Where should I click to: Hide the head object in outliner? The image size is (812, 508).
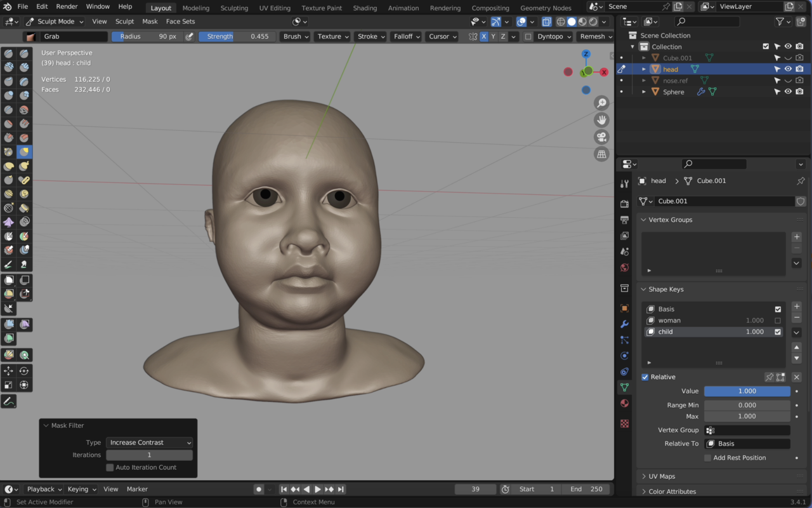click(x=788, y=69)
